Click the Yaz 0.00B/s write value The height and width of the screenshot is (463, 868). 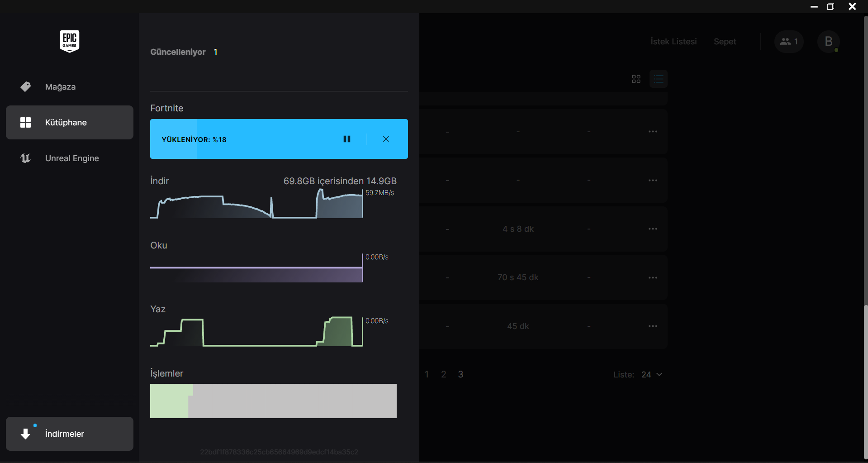tap(377, 321)
